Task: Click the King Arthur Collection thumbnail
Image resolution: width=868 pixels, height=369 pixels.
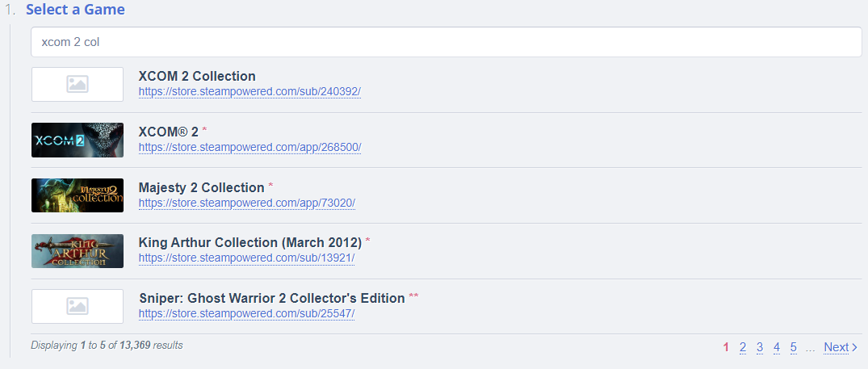Action: (x=78, y=250)
